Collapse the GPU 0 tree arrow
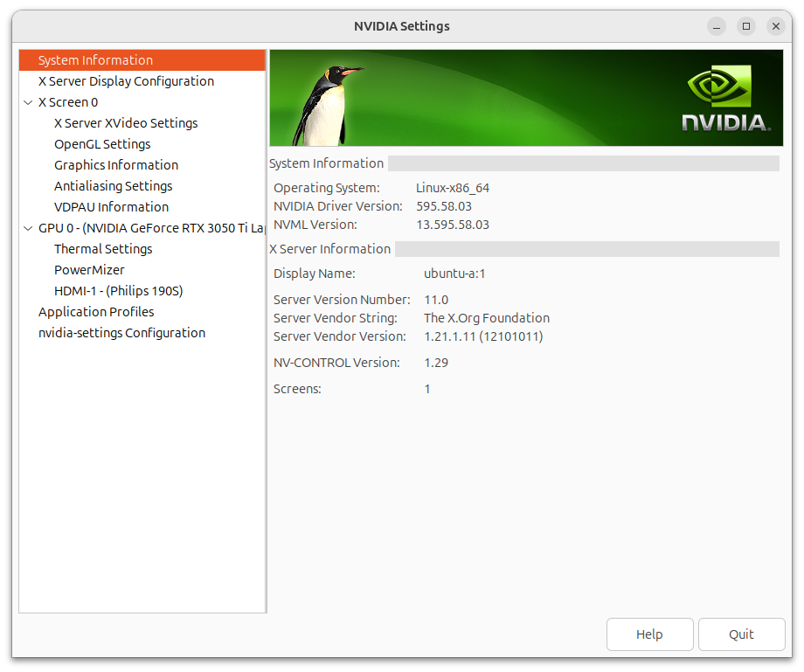The image size is (804, 672). pos(29,228)
